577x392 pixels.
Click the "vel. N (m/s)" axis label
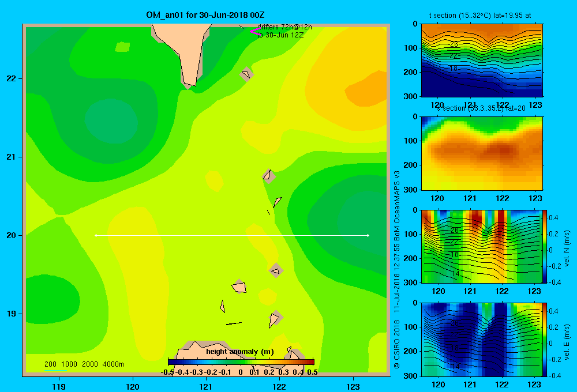tap(567, 248)
